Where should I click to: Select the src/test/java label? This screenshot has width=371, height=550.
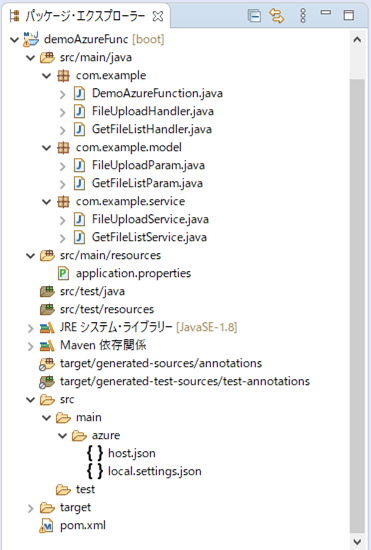(x=92, y=291)
